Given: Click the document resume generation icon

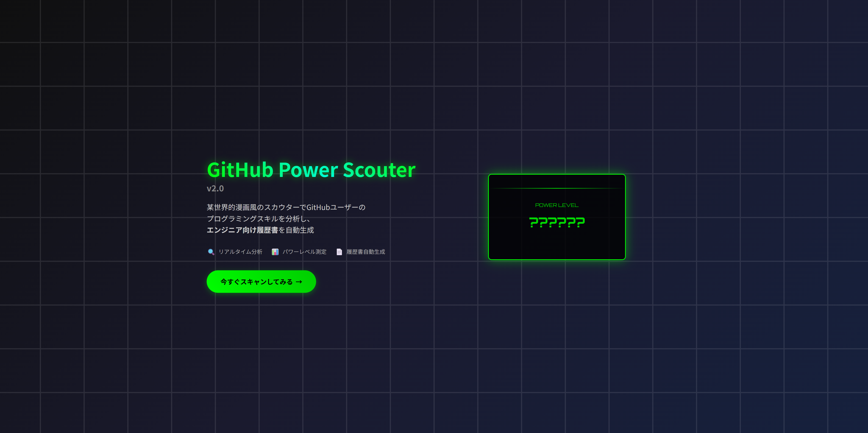Looking at the screenshot, I should 339,252.
